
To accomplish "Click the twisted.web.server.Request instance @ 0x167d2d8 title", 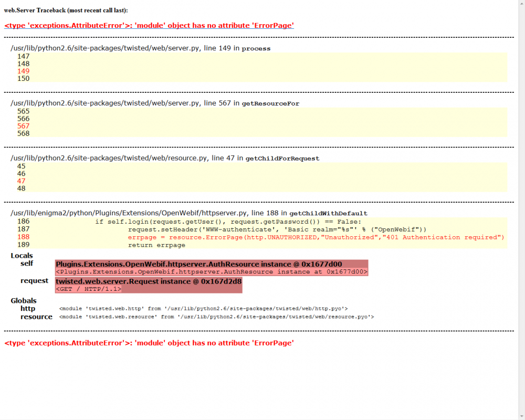I will click(x=149, y=281).
